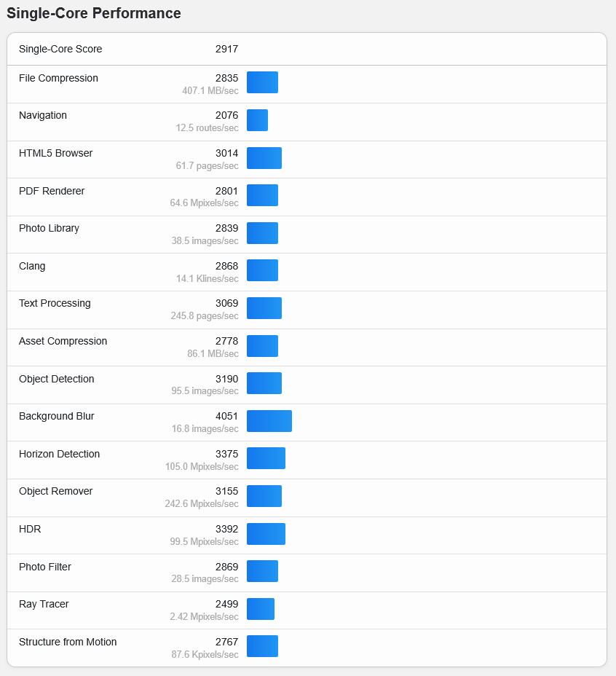Select the File Compression score bar

tap(262, 82)
